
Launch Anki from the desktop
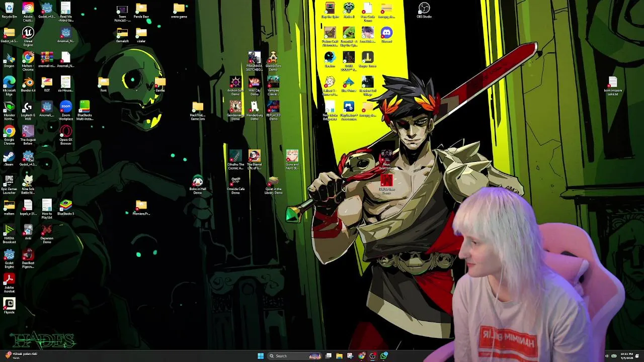click(x=28, y=232)
